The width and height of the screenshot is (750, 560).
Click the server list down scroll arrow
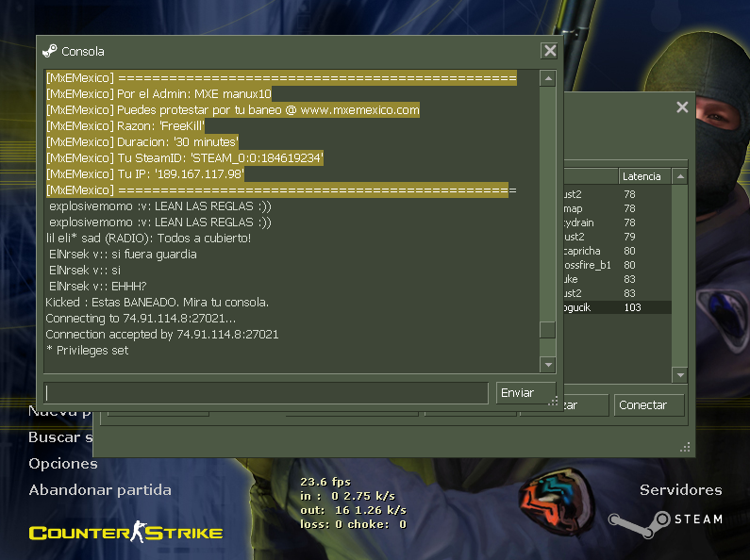(x=680, y=375)
